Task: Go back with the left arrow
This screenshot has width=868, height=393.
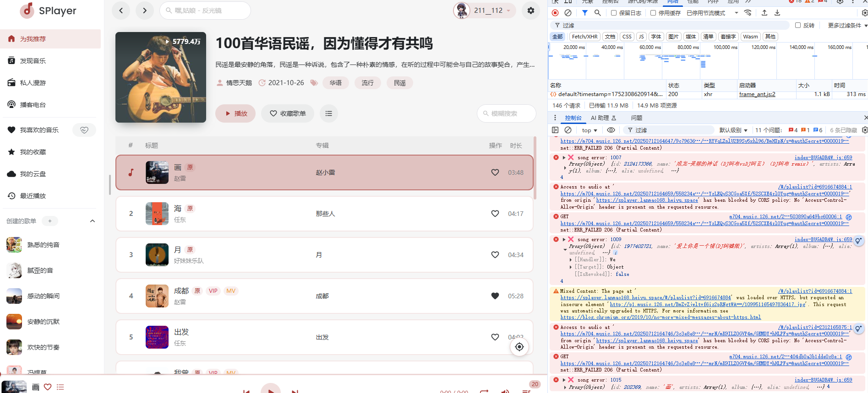Action: coord(121,11)
